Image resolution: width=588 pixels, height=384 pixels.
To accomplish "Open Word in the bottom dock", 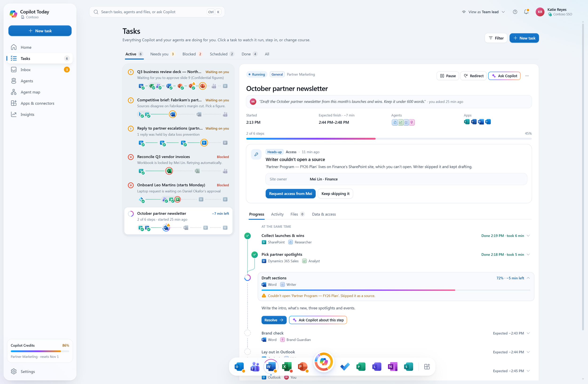I will 271,367.
